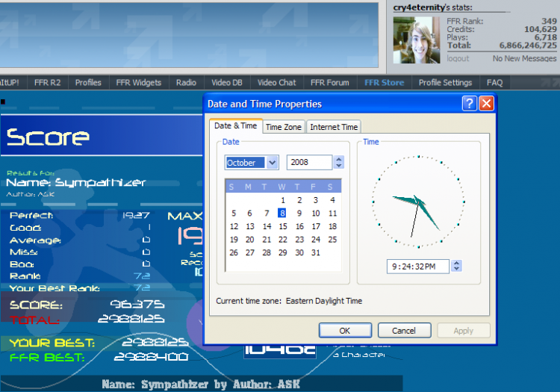Image resolution: width=560 pixels, height=392 pixels.
Task: Select day 15 in the calendar
Action: click(283, 226)
